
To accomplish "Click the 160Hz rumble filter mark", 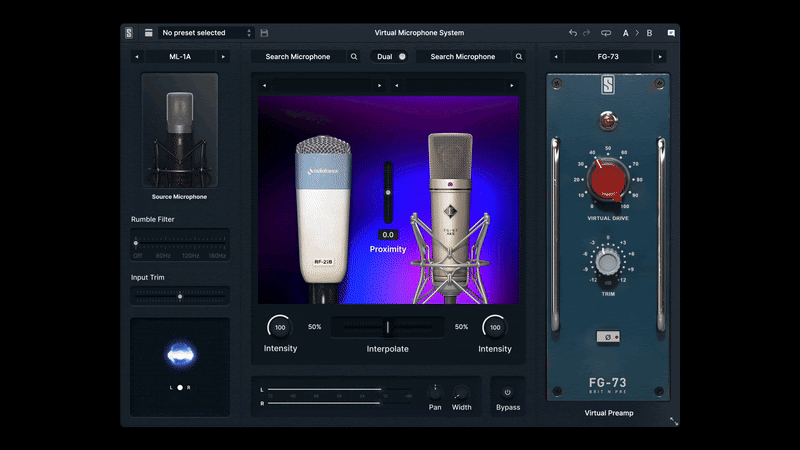I will pyautogui.click(x=217, y=256).
